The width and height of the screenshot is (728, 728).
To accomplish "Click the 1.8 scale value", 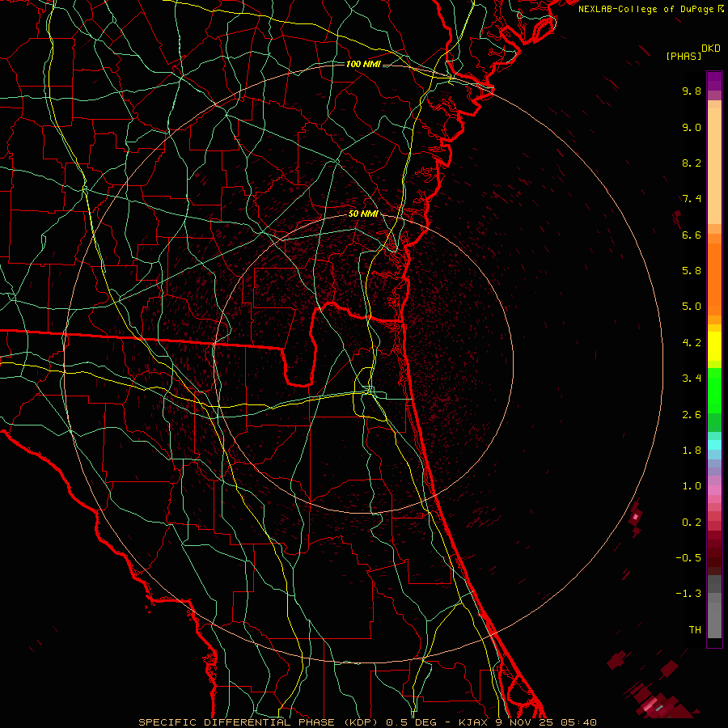I will point(692,451).
